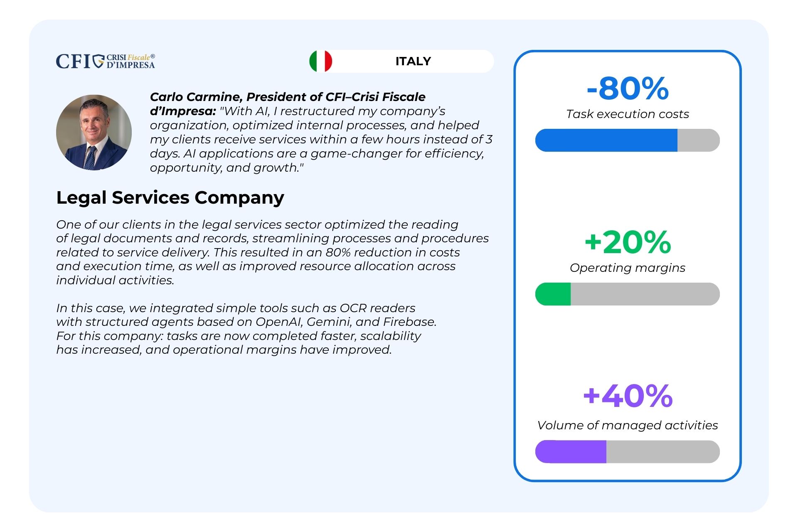Click the gray unfilled part of purple bar
The width and height of the screenshot is (798, 532).
pos(663,451)
